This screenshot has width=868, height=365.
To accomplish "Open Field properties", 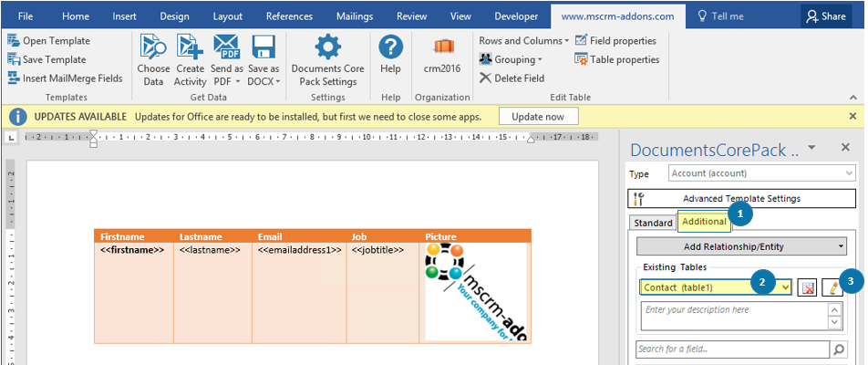I will (615, 40).
